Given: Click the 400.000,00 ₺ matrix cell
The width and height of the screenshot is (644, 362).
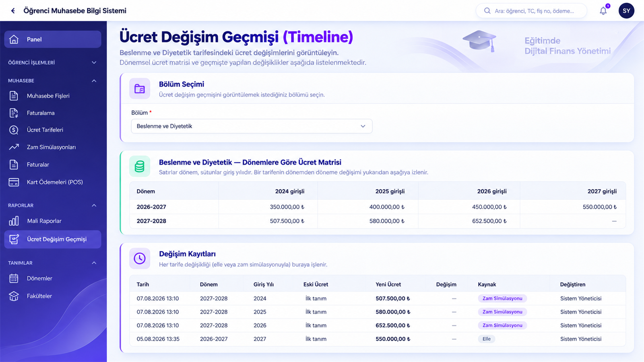Looking at the screenshot, I should click(x=387, y=207).
